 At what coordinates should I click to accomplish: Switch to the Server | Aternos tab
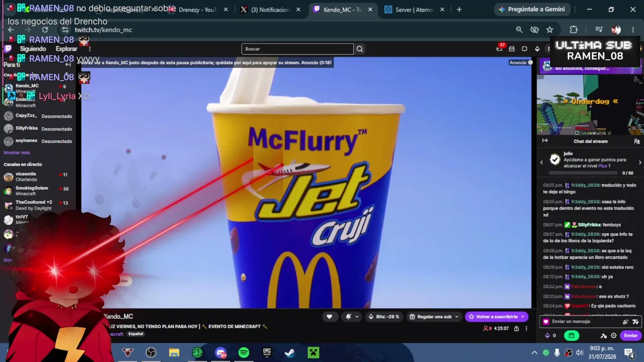click(x=415, y=10)
